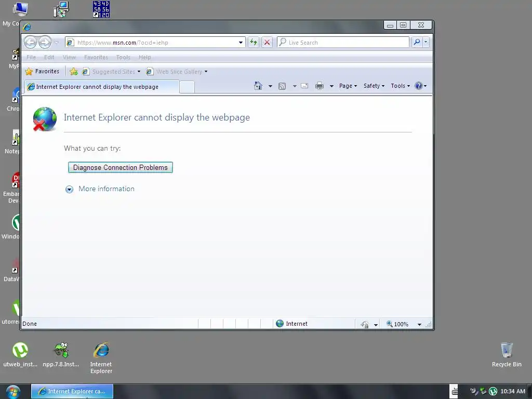Refresh the page with the green arrows icon
The height and width of the screenshot is (399, 532).
click(254, 43)
